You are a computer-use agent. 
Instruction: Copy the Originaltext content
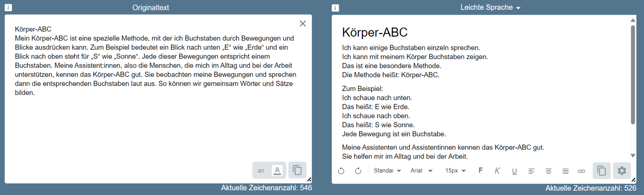coord(298,170)
